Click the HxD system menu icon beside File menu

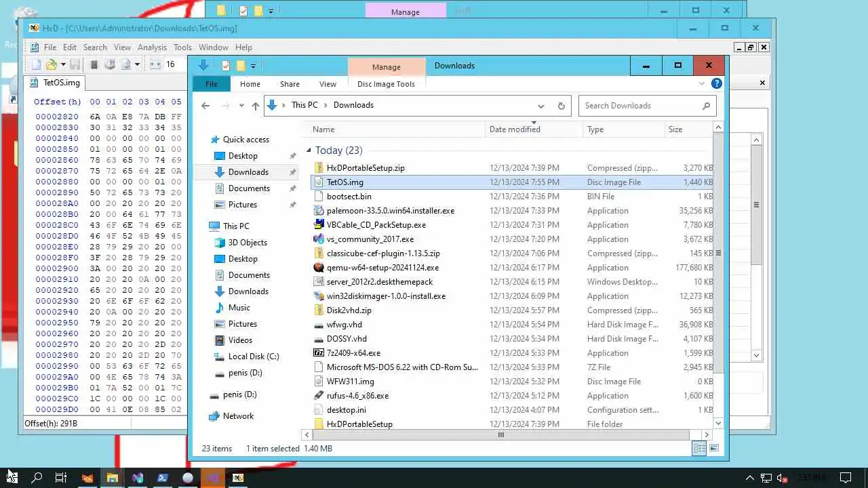coord(34,47)
